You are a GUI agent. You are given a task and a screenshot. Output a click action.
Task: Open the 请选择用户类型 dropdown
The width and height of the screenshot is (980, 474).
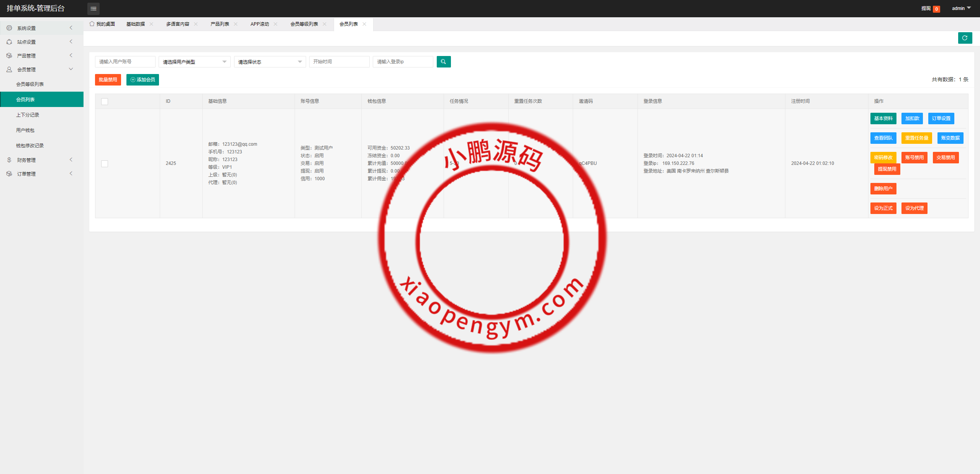[194, 62]
